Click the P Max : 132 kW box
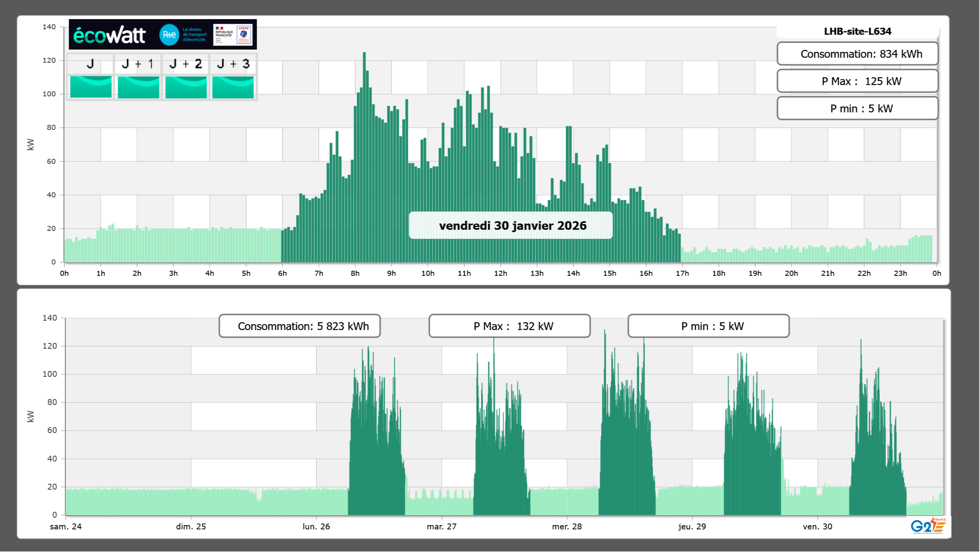This screenshot has width=980, height=552. (x=509, y=326)
